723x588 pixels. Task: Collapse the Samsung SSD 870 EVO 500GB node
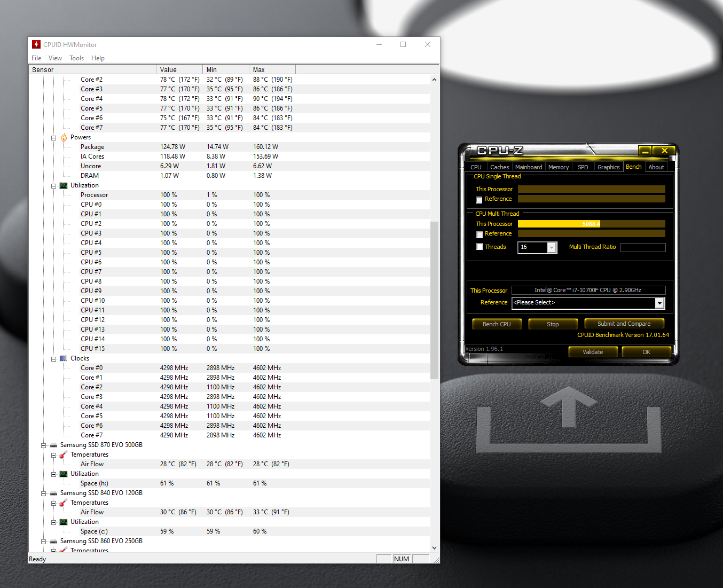pyautogui.click(x=43, y=445)
